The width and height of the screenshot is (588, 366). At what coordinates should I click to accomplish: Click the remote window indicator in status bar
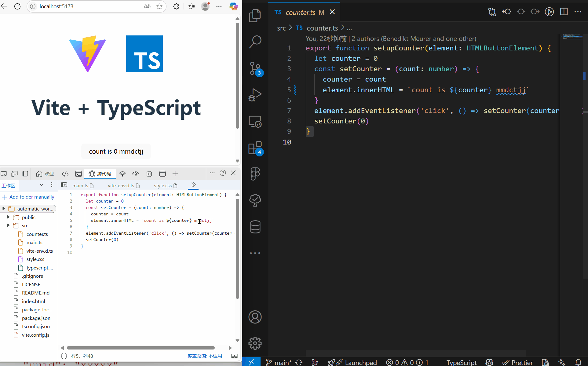[251, 362]
